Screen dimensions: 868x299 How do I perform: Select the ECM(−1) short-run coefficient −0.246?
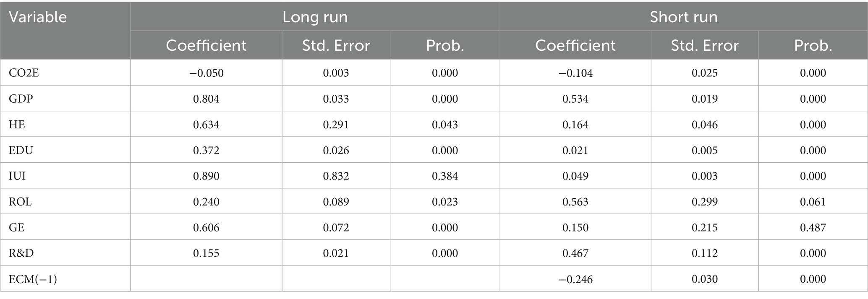tap(575, 279)
